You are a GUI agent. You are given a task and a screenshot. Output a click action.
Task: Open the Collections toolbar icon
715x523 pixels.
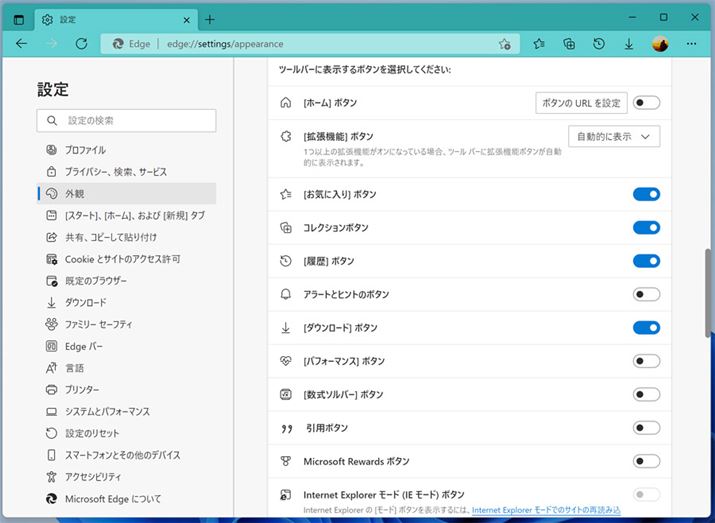569,44
